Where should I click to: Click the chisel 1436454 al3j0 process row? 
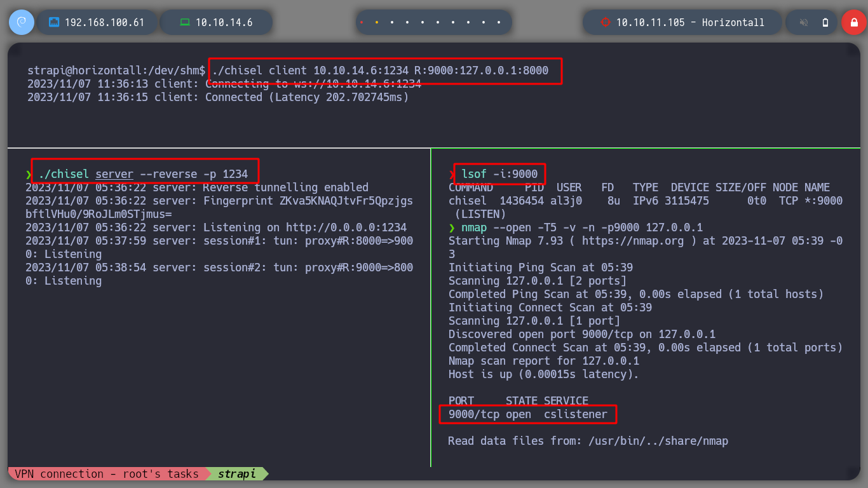tap(646, 201)
